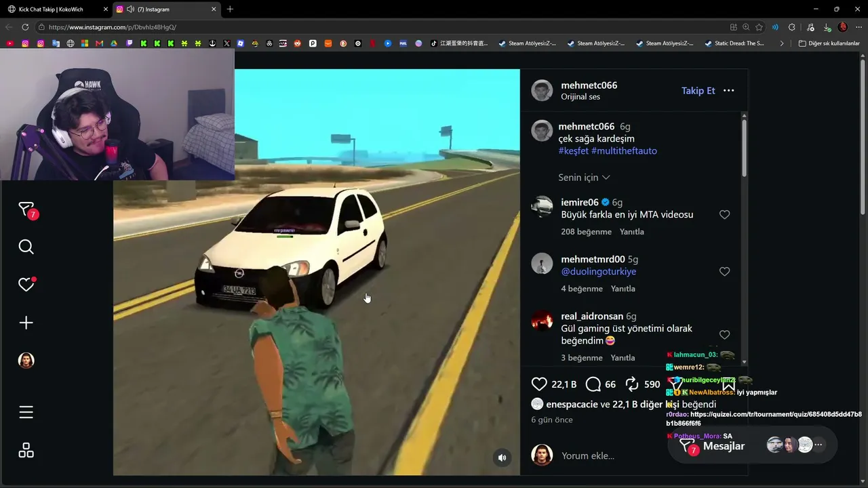Show more bookmarks with the overflow chevron
This screenshot has height=488, width=868.
tap(782, 43)
